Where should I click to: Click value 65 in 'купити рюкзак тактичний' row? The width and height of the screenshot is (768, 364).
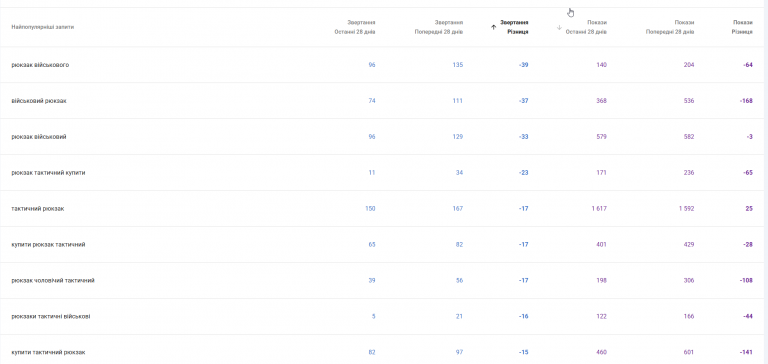(372, 244)
